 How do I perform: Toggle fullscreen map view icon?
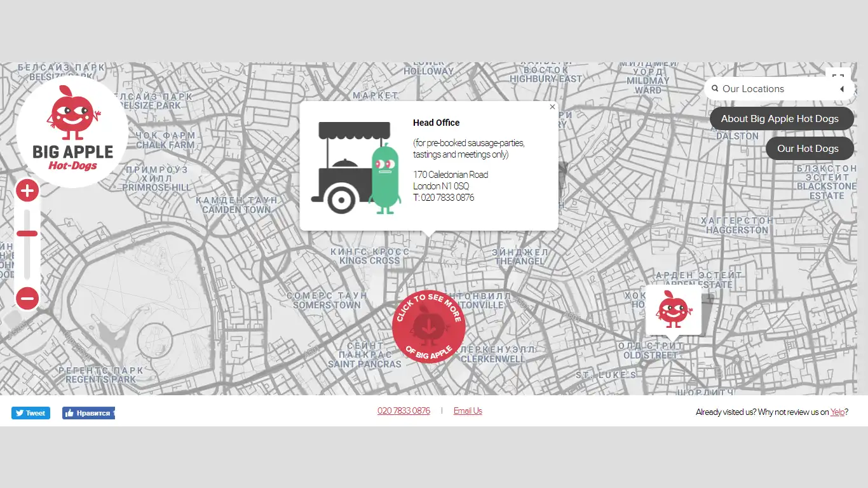pos(838,74)
